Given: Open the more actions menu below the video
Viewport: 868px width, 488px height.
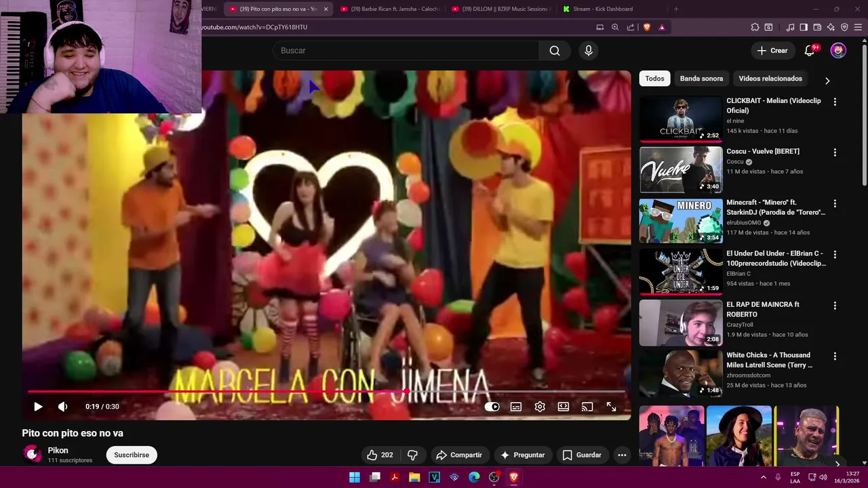Looking at the screenshot, I should click(622, 455).
